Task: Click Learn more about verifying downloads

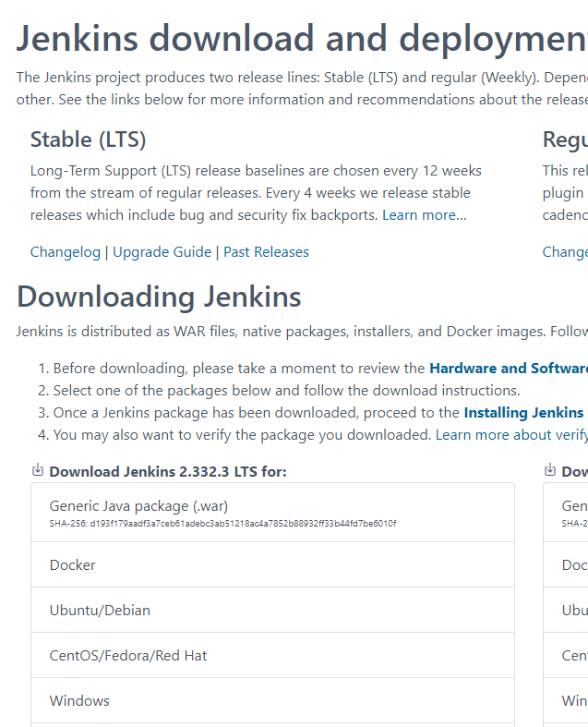Action: point(510,435)
